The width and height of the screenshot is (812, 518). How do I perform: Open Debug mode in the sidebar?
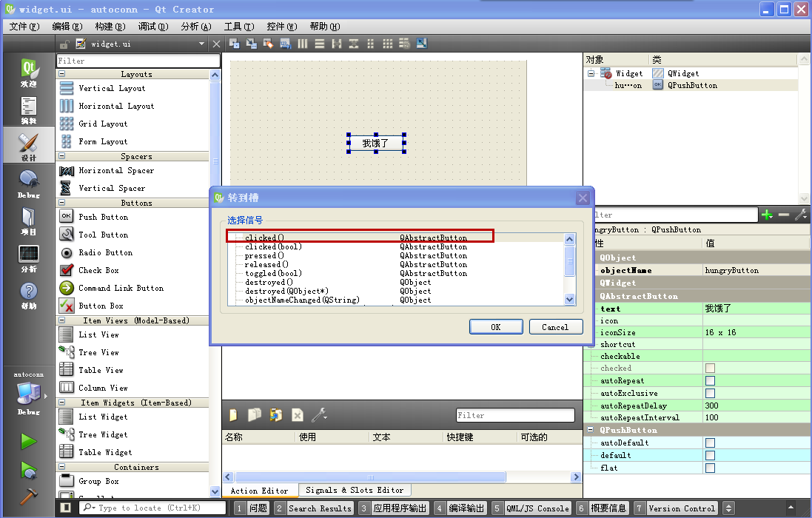(28, 184)
